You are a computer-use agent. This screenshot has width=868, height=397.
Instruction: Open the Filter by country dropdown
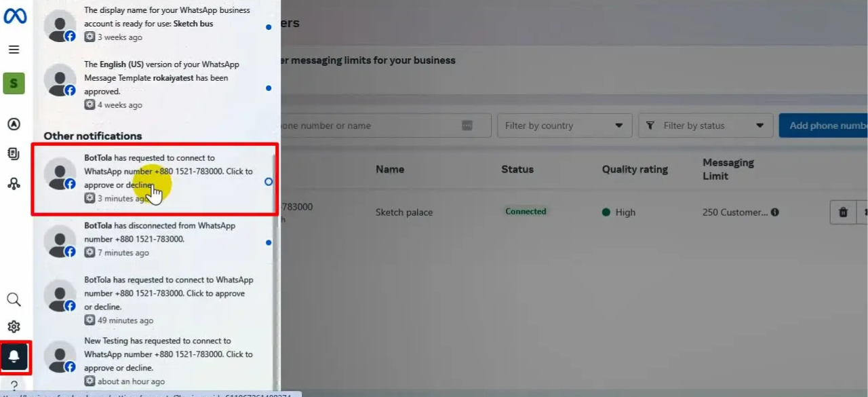[564, 126]
